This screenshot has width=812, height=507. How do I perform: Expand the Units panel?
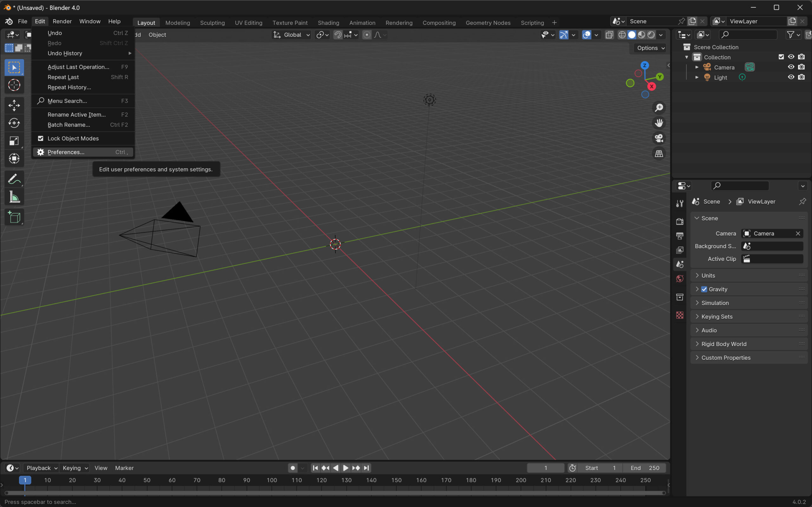tap(708, 275)
